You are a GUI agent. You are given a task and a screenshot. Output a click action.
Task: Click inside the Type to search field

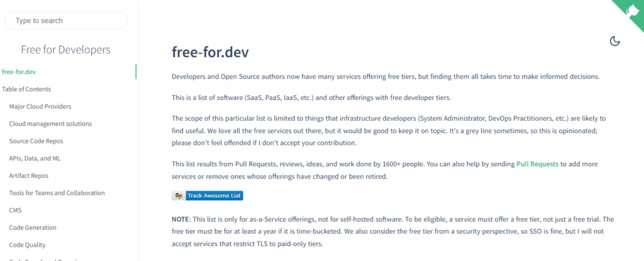click(65, 21)
